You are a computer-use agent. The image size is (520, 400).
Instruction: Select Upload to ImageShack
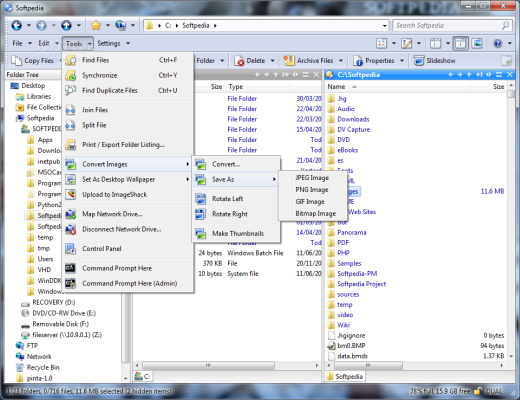(x=128, y=195)
